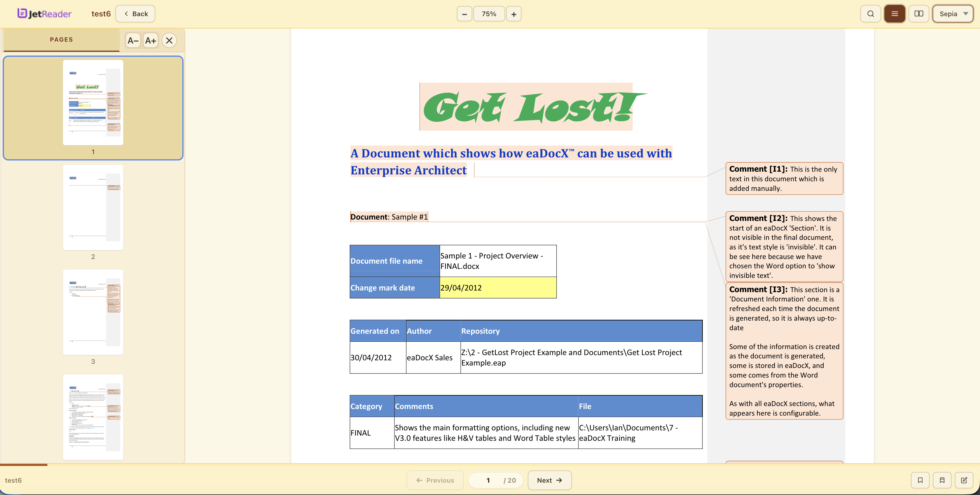Close the pages sidebar
Screen dimensions: 980x495
coord(169,40)
